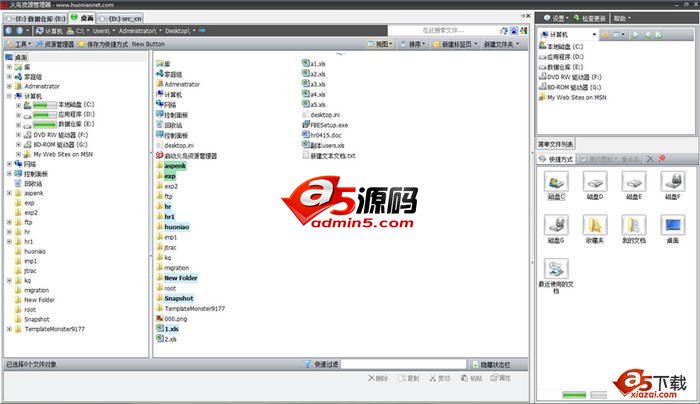Click the New Button toolbar item
This screenshot has width=700, height=404.
(x=148, y=44)
